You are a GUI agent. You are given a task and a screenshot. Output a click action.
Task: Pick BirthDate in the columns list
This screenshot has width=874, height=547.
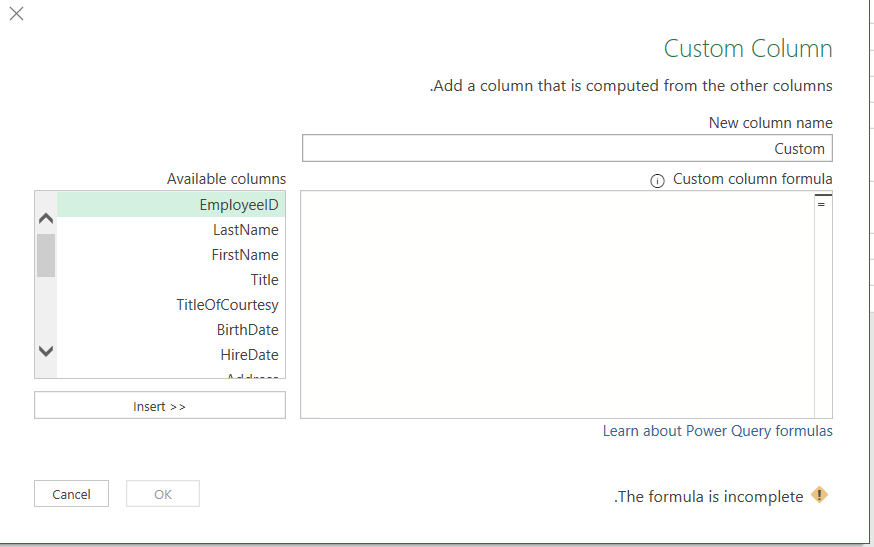point(171,330)
